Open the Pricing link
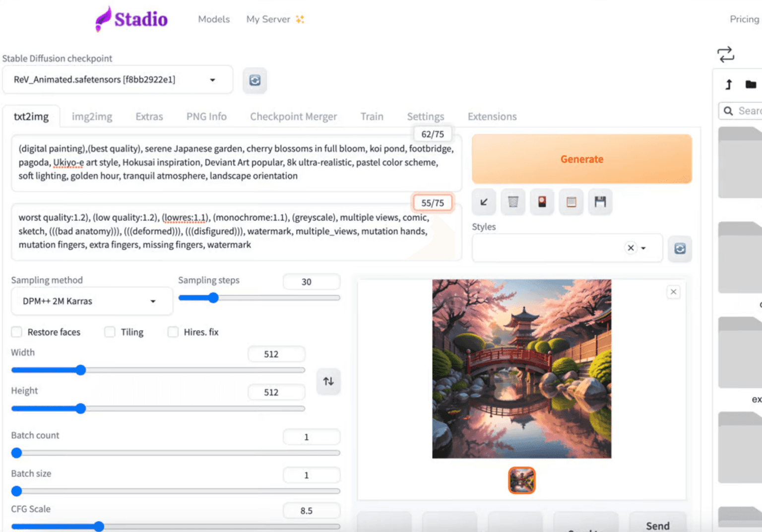762x532 pixels. [744, 19]
